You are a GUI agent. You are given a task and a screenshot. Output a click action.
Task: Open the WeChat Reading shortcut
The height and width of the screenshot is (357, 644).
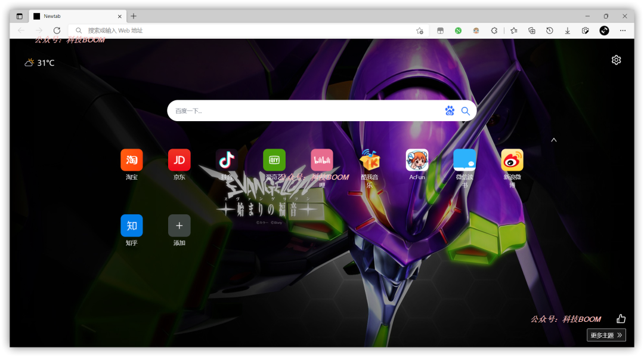pyautogui.click(x=465, y=160)
